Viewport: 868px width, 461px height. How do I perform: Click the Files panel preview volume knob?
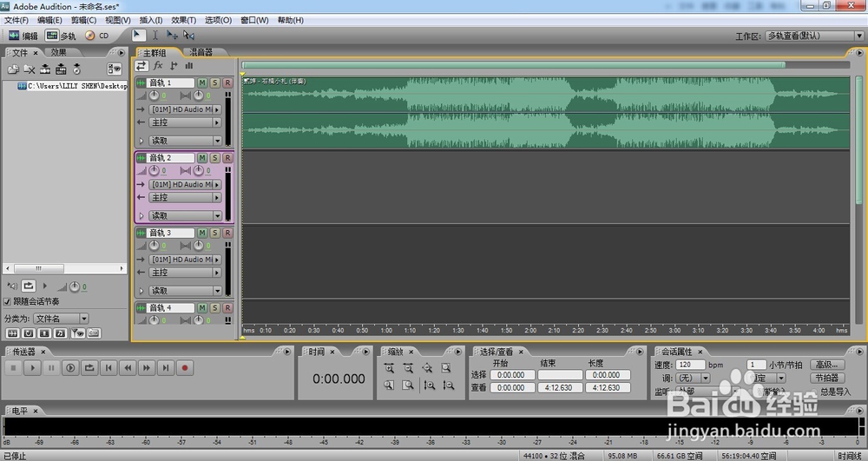(x=74, y=286)
